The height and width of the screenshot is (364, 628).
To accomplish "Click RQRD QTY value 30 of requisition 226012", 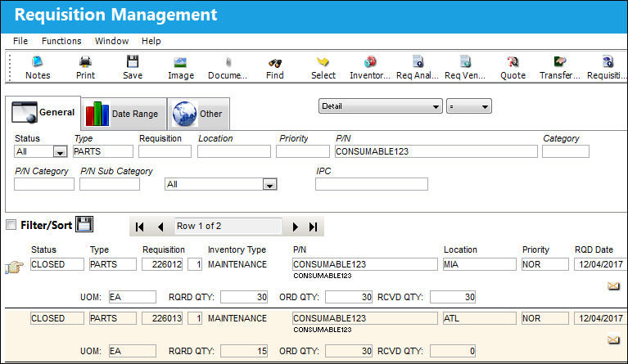I will tap(244, 297).
